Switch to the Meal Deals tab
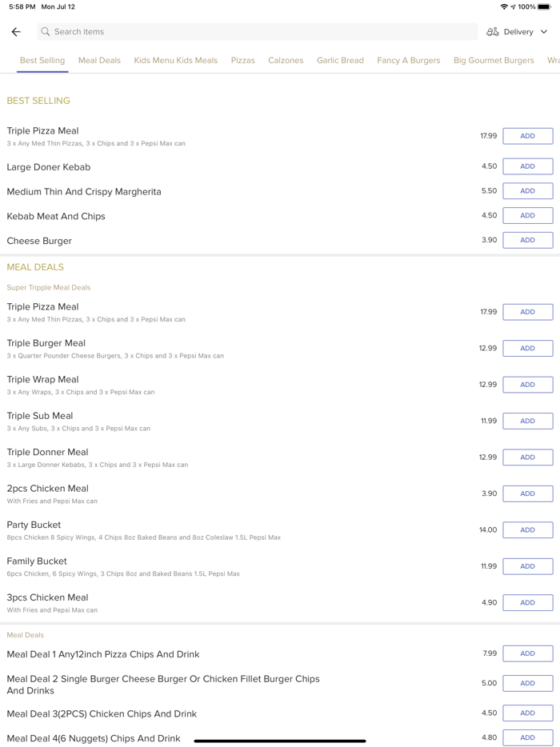Screen dimensions: 560x747 pos(99,60)
